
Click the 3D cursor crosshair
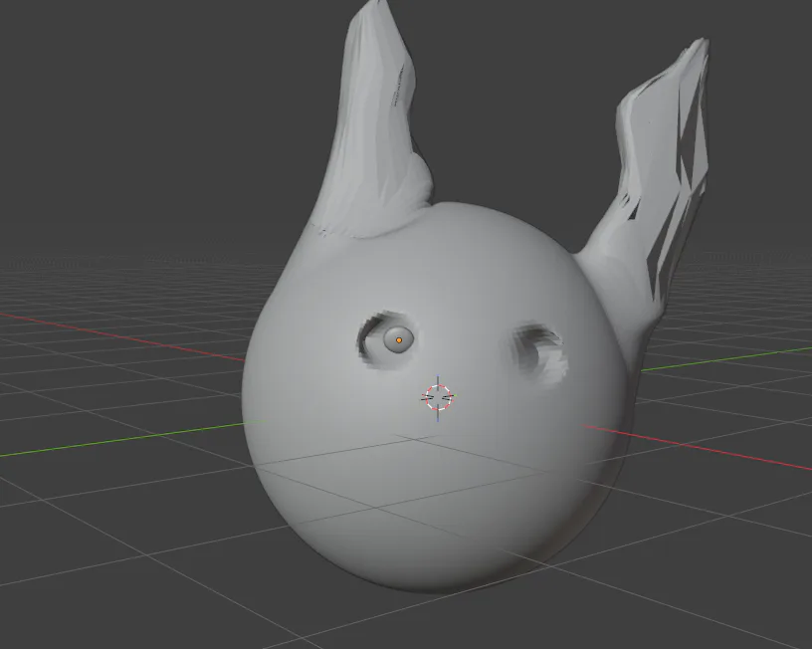click(438, 397)
